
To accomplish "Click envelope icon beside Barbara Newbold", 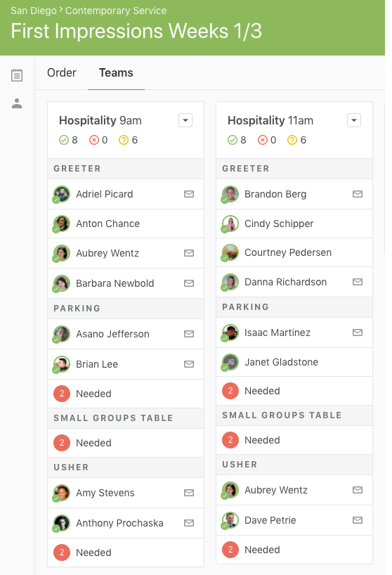I will point(189,283).
